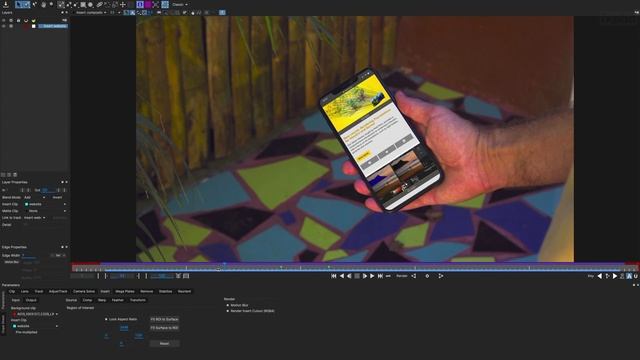Open the AdjustTrack tab
Viewport: 640px width, 360px height.
tap(58, 291)
